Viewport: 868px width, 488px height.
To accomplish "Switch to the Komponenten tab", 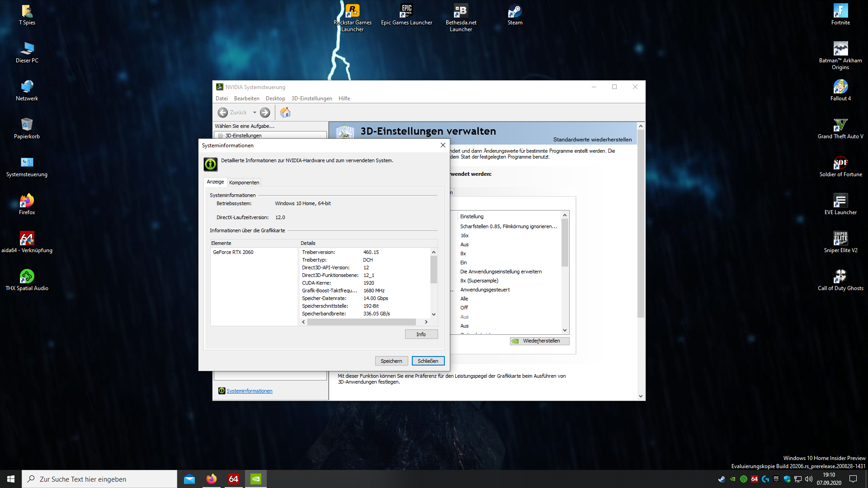I will pyautogui.click(x=244, y=183).
